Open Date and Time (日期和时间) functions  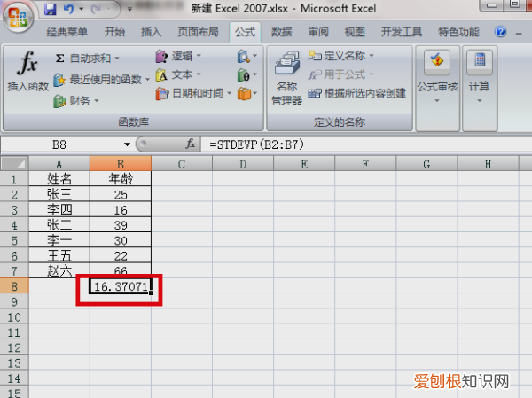click(x=192, y=93)
